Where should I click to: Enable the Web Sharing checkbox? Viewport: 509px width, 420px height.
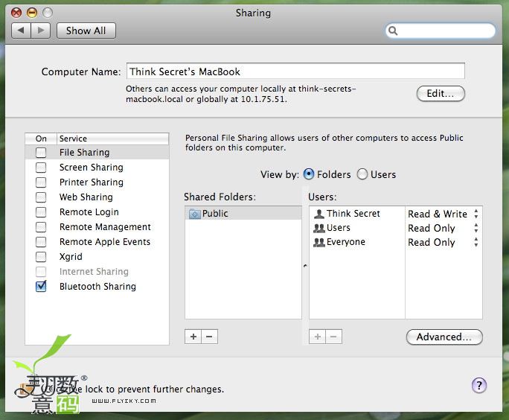[x=41, y=197]
